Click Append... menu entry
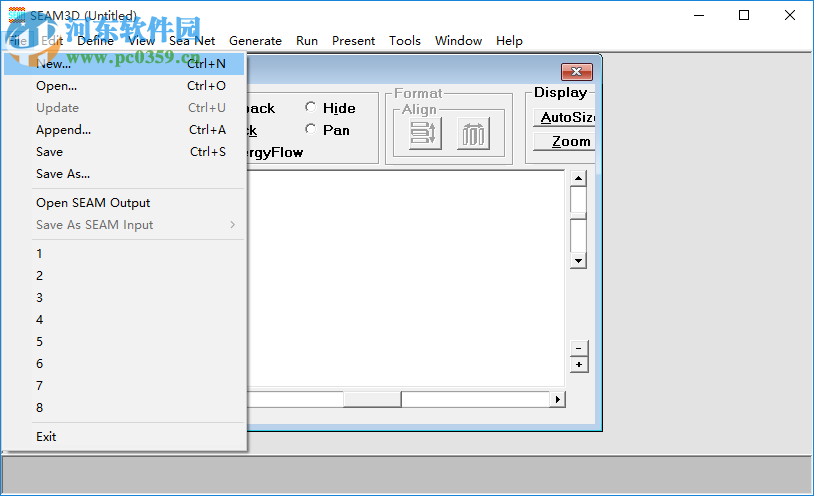The width and height of the screenshot is (814, 496). (124, 130)
